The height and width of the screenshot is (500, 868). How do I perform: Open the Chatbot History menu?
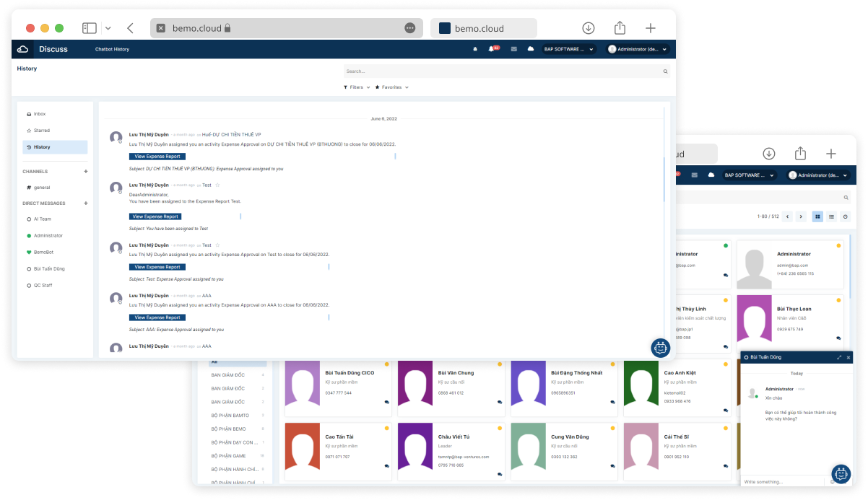112,49
